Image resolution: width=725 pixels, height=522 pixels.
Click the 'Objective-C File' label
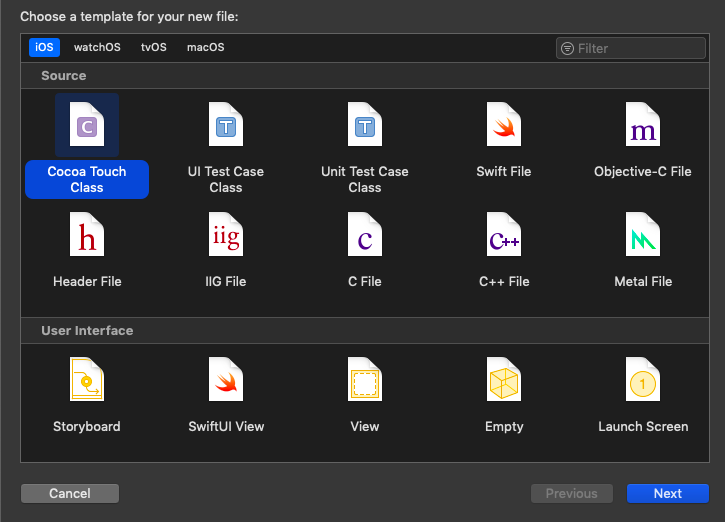coord(643,172)
